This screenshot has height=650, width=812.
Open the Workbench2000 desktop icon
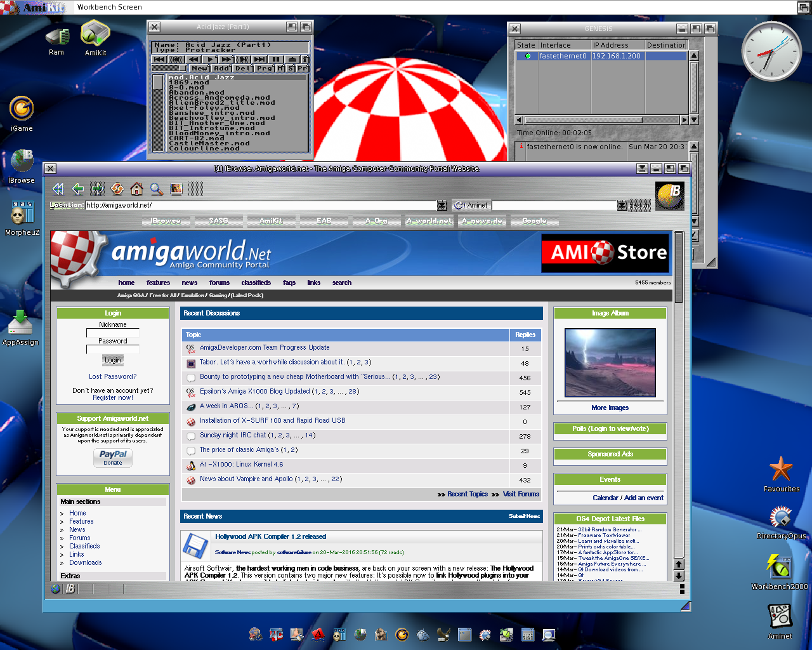tap(780, 573)
